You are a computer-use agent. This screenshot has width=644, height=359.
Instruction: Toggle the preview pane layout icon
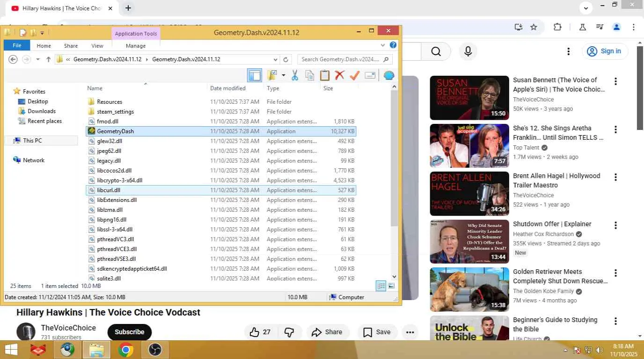[255, 75]
